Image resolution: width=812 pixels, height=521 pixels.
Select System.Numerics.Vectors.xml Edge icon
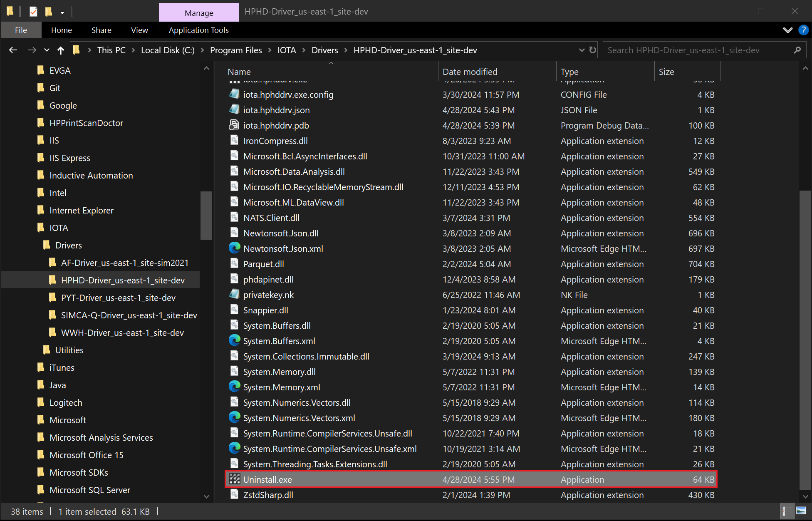234,417
